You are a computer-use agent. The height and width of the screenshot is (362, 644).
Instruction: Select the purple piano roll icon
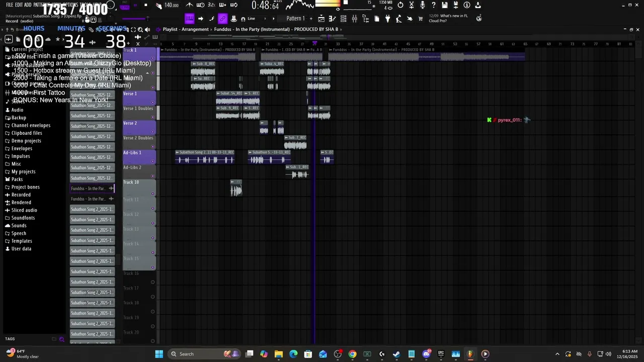point(189,19)
